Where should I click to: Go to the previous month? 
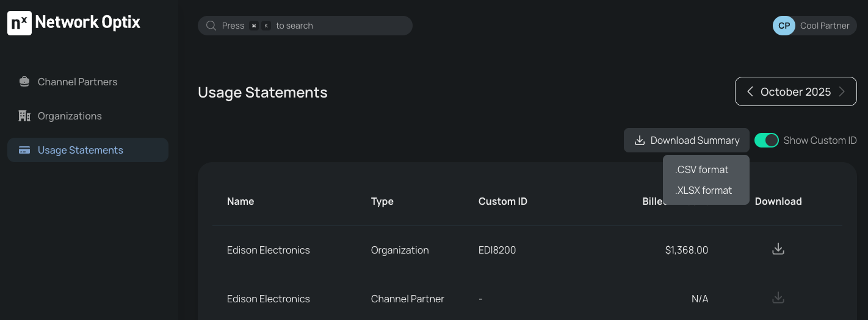coord(750,91)
